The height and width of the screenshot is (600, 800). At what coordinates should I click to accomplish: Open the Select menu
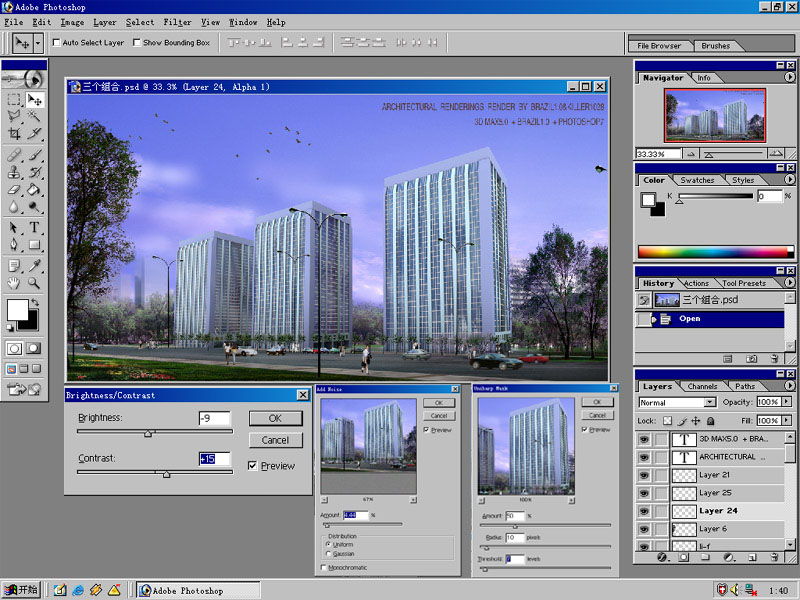click(x=140, y=22)
